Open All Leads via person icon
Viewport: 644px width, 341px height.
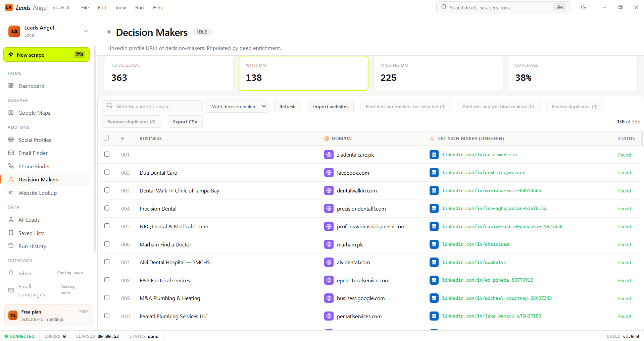(x=11, y=220)
